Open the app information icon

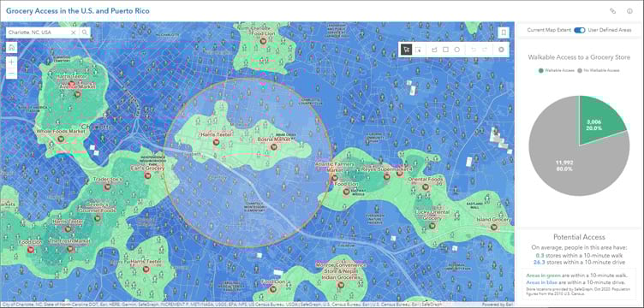tap(629, 11)
